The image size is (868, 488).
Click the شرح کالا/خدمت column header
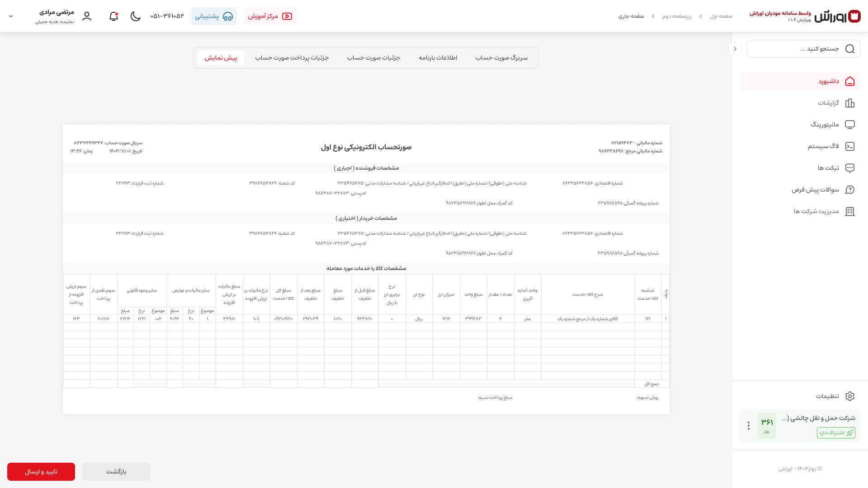point(588,295)
